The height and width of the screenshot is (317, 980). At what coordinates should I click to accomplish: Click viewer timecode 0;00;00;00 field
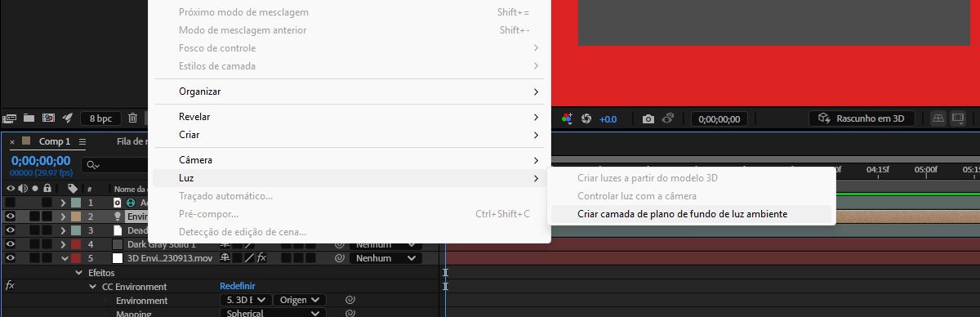click(719, 119)
